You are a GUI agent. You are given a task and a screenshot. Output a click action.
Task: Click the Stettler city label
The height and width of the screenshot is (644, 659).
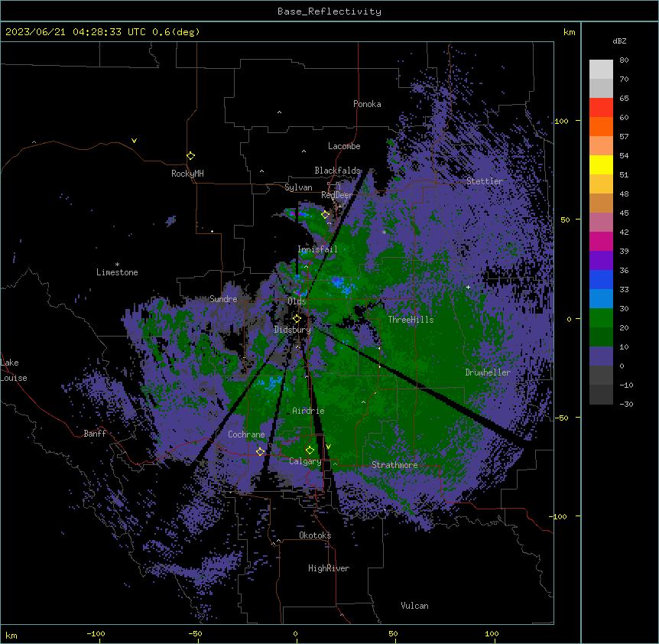[x=485, y=181]
